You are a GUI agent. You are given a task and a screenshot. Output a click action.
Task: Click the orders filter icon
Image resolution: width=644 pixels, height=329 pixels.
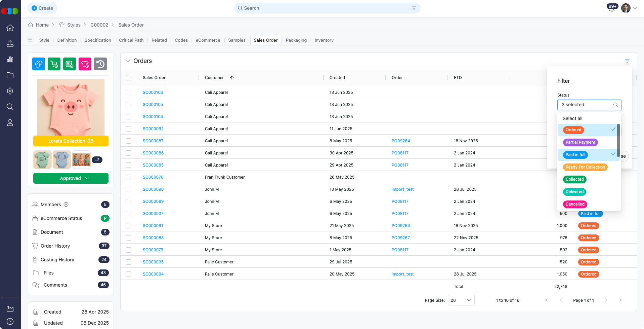pos(627,61)
